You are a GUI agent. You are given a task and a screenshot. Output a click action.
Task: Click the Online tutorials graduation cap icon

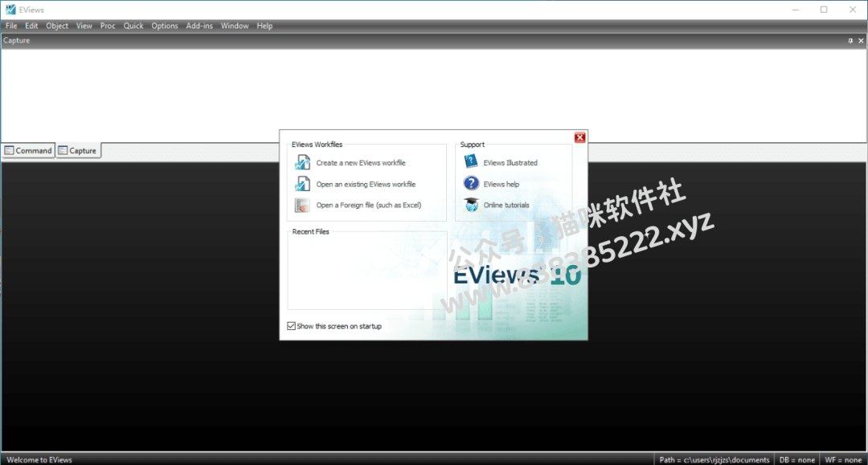click(x=471, y=205)
